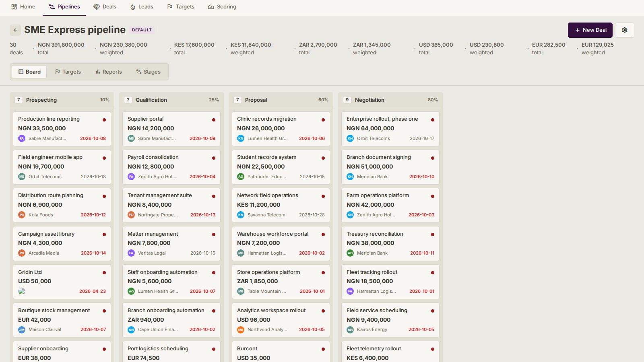Click the 60% probability label in Proposal column
Screen dimensions: 644x362
[323, 100]
